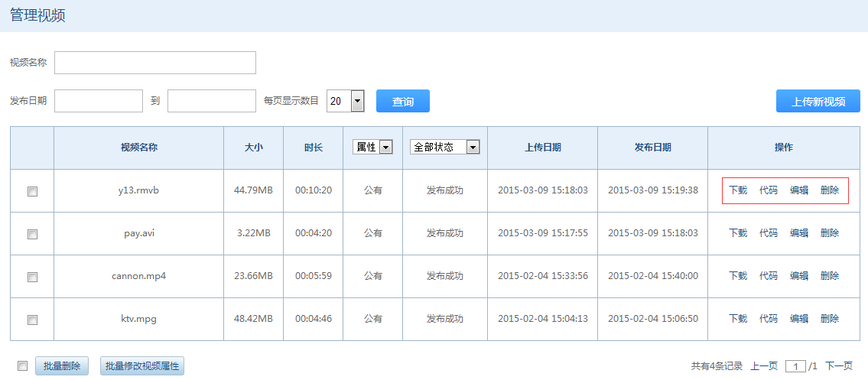
Task: Open the 全部状态 status dropdown
Action: pyautogui.click(x=444, y=147)
